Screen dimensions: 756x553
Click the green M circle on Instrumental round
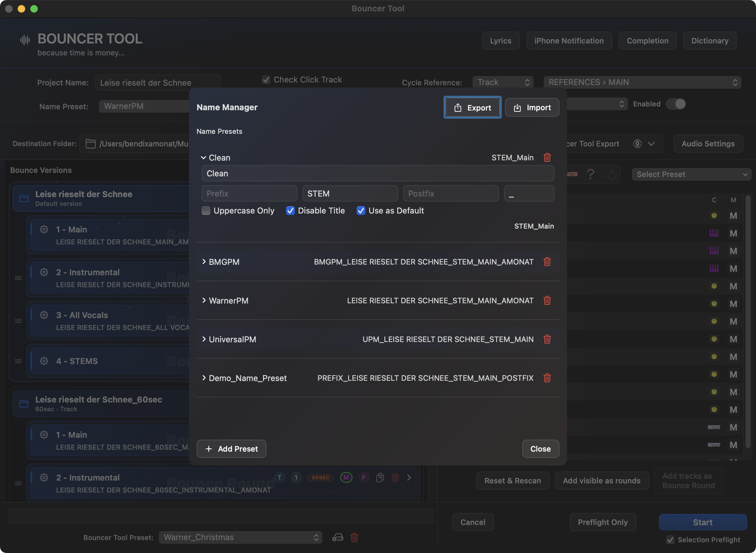(x=346, y=477)
